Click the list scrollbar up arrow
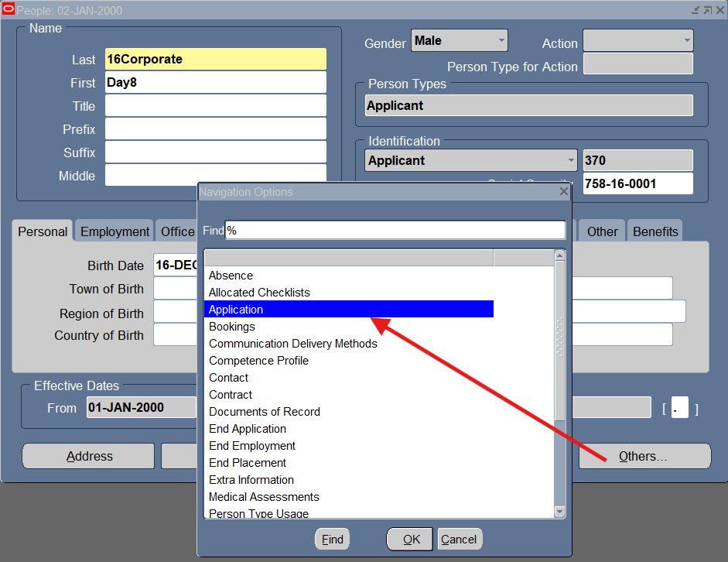 pyautogui.click(x=560, y=255)
